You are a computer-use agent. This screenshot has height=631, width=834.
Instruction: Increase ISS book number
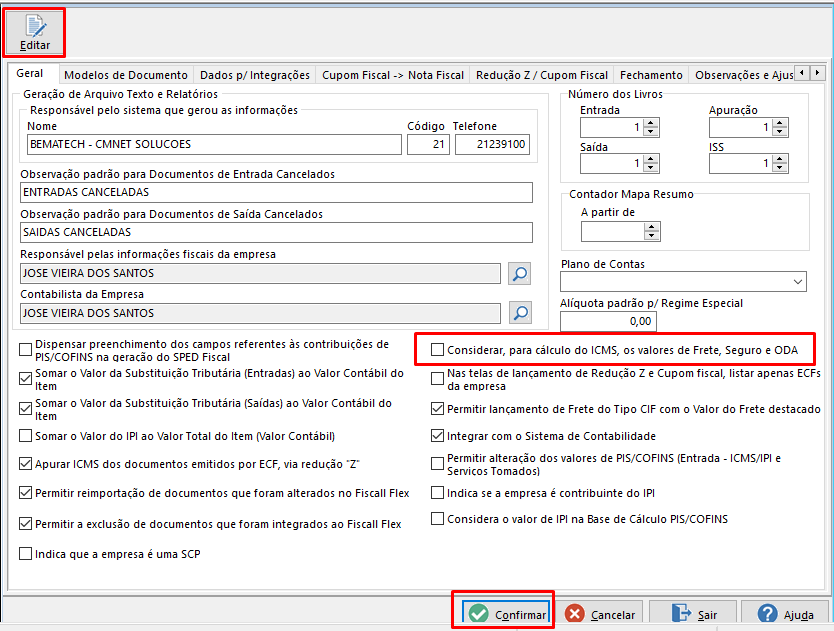pos(780,159)
